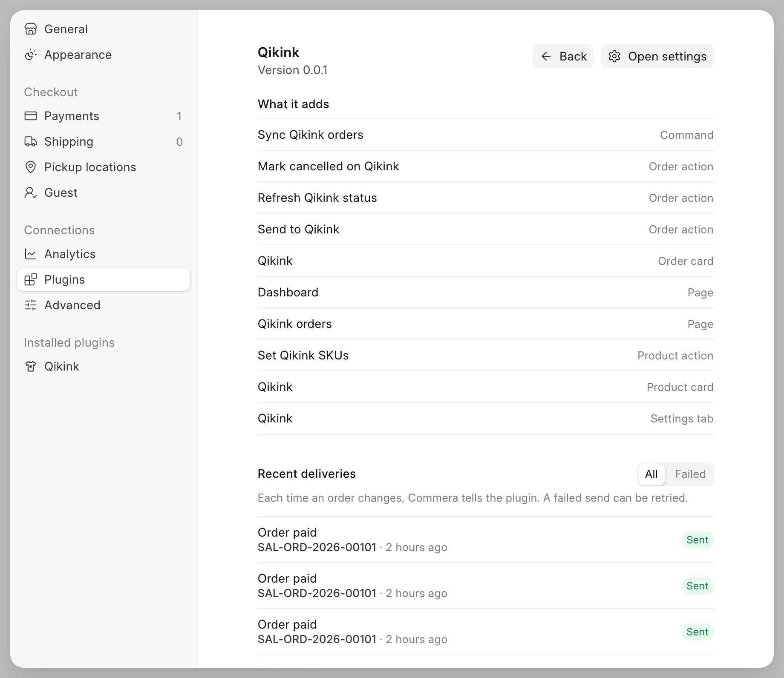The height and width of the screenshot is (678, 784).
Task: Click the Version 0.0.1 label
Action: tap(293, 70)
